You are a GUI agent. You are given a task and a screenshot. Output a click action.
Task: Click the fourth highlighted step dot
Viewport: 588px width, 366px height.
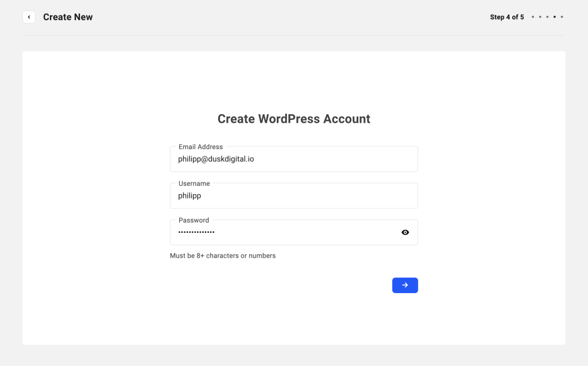coord(554,17)
